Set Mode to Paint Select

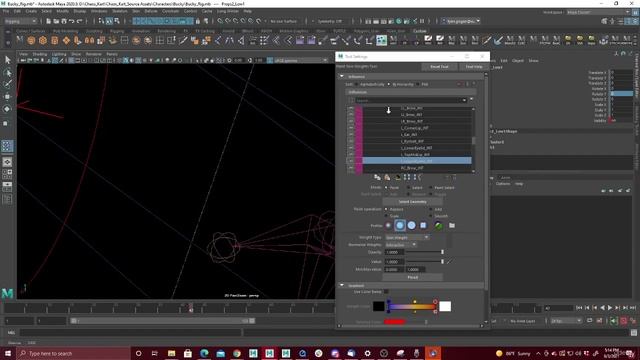[x=431, y=188]
